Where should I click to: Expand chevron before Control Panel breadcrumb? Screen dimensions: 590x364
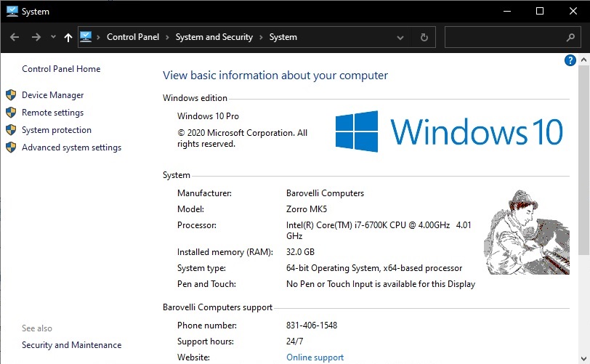[99, 37]
